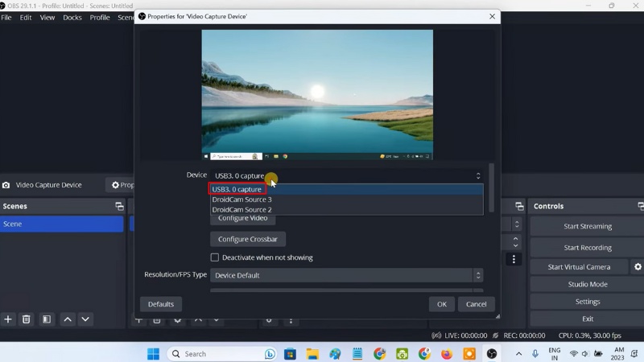Choose DroidCam Source 3 device
The width and height of the screenshot is (644, 362).
point(347,200)
